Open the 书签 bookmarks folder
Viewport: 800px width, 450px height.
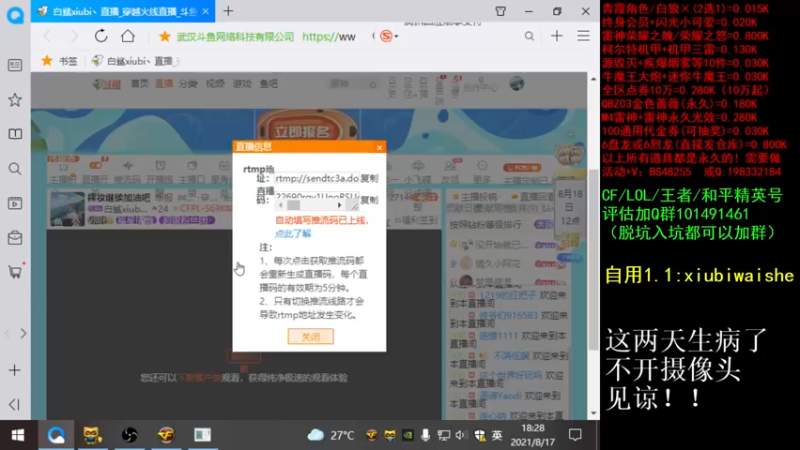point(60,61)
